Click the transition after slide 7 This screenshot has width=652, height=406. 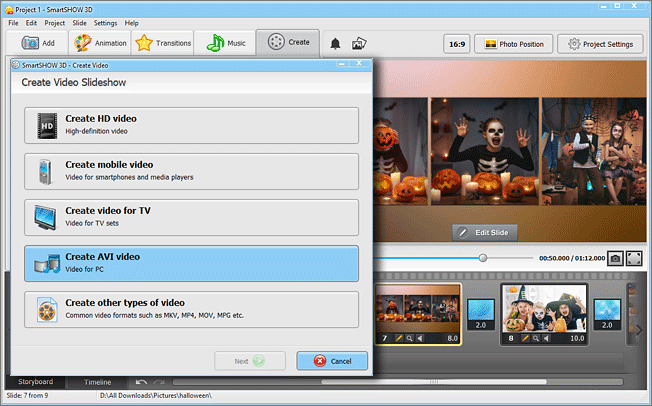point(481,314)
